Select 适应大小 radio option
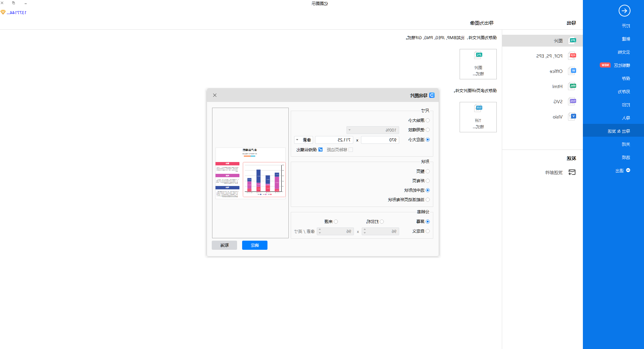Viewport: 644px width, 349px height. coord(428,140)
